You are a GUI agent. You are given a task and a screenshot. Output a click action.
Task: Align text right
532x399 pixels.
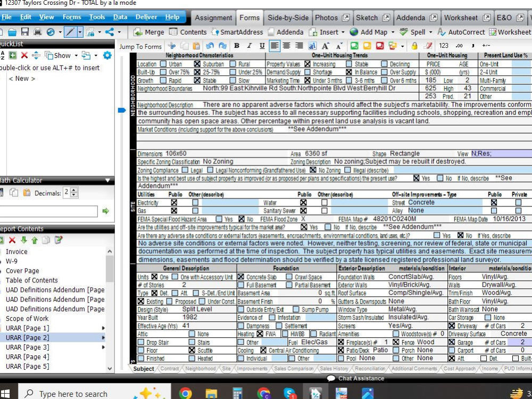coord(299,46)
